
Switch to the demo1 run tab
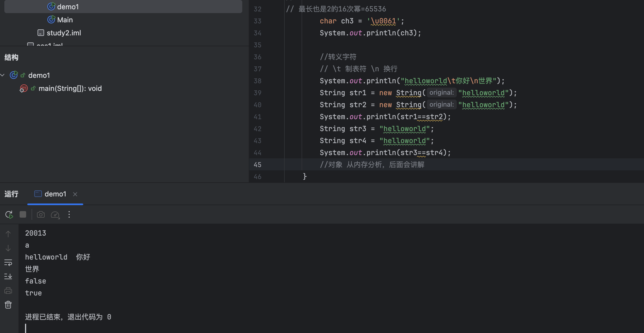tap(55, 194)
